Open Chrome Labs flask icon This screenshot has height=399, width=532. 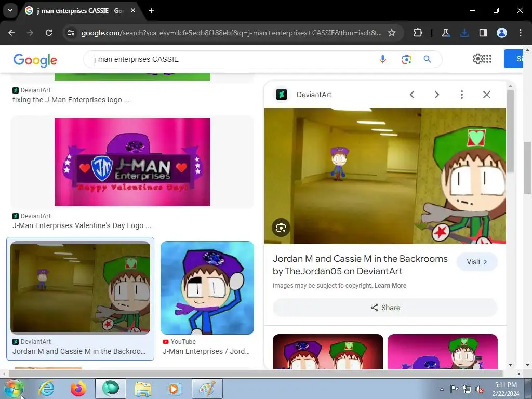(445, 33)
